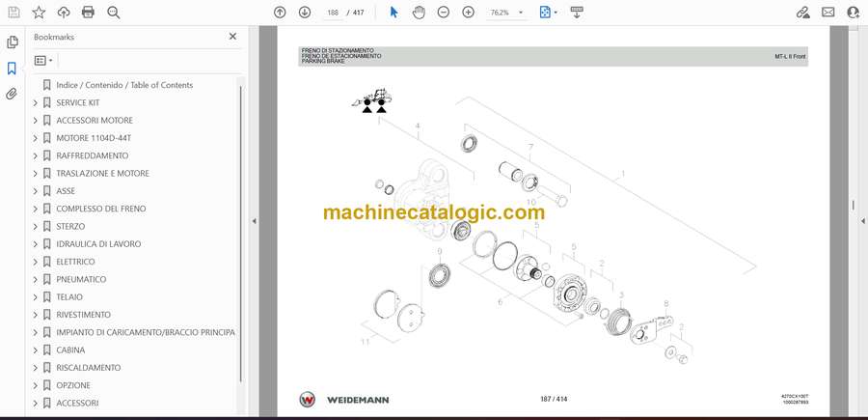Click the page number field
This screenshot has width=868, height=420.
[x=333, y=13]
